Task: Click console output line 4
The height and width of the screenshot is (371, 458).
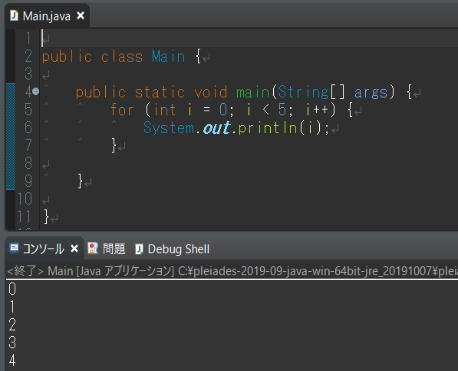Action: pos(12,360)
